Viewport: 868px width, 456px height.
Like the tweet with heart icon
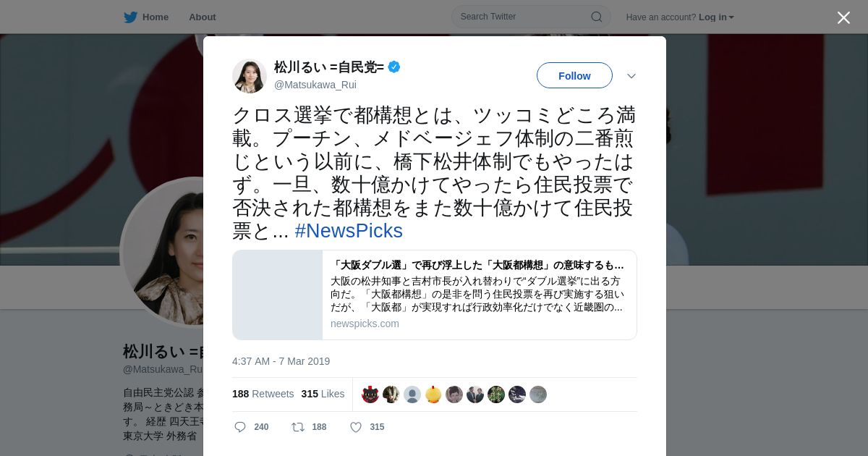(x=356, y=427)
